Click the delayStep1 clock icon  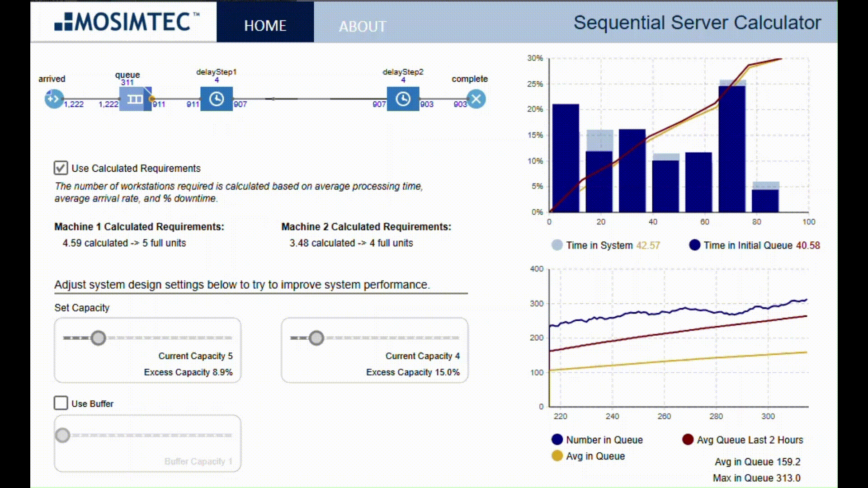pyautogui.click(x=217, y=99)
